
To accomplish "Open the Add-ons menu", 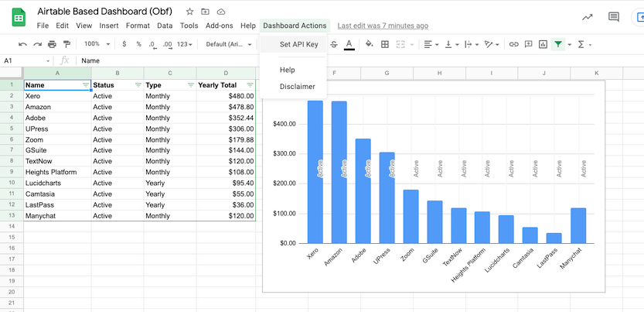I will pos(220,26).
